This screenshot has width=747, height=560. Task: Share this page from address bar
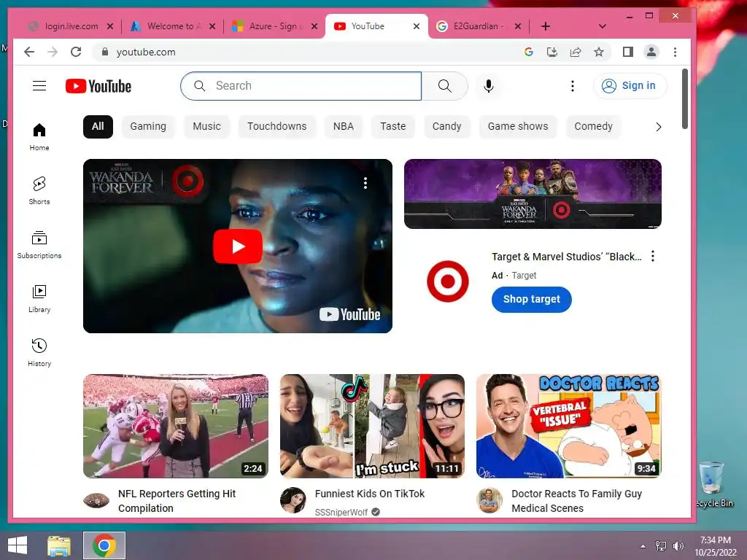[576, 52]
